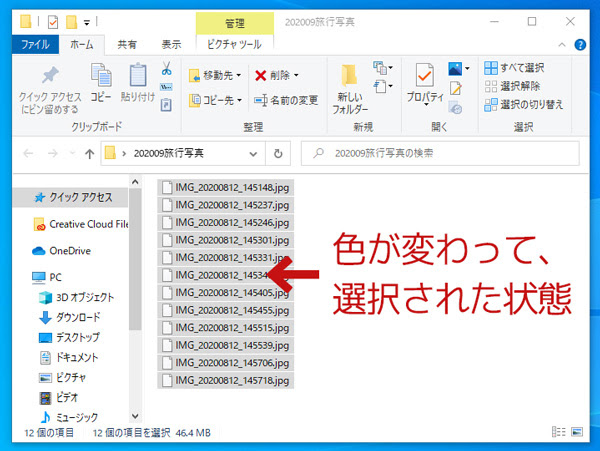600x451 pixels.
Task: Open the Easy access dropdown
Action: point(383,86)
